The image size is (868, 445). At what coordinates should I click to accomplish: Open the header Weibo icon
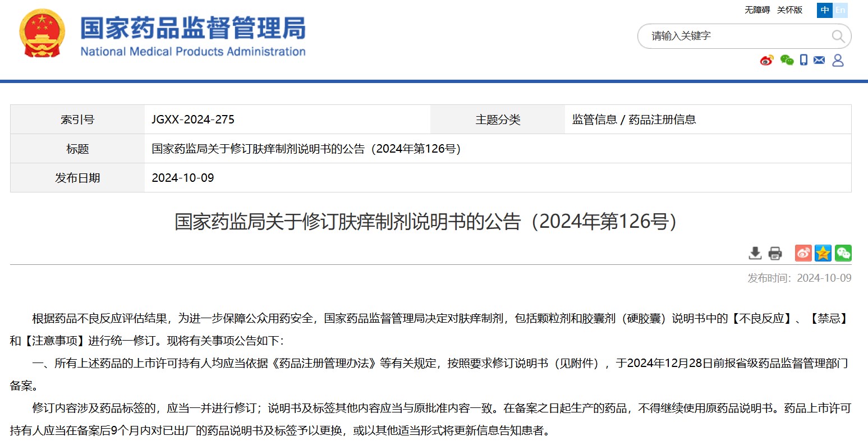point(766,60)
